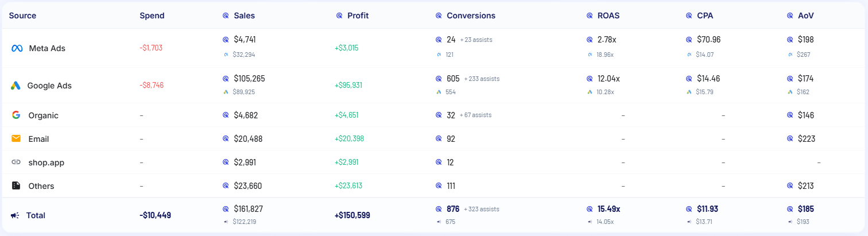Open the Meta Ads source row
This screenshot has width=868, height=236.
tap(47, 48)
